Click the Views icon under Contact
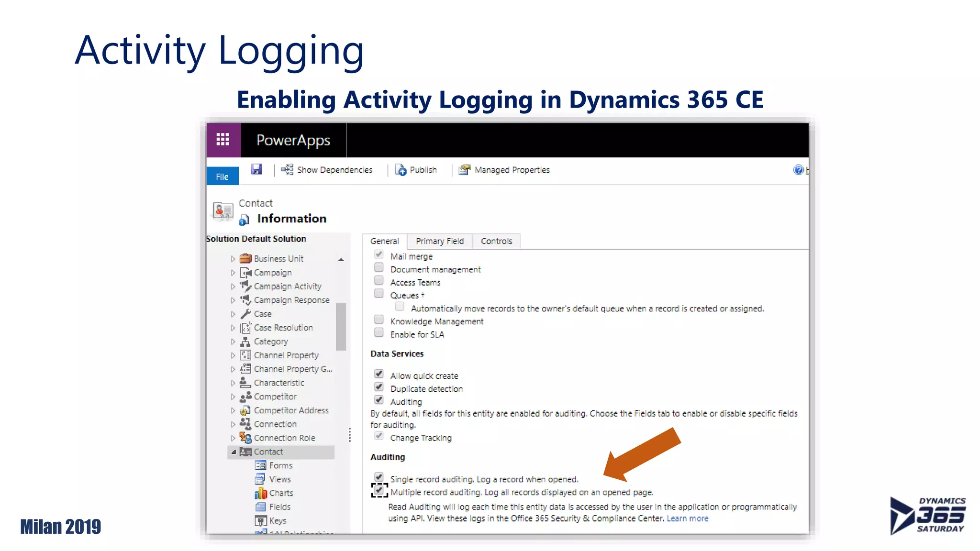Image resolution: width=980 pixels, height=551 pixels. 261,479
